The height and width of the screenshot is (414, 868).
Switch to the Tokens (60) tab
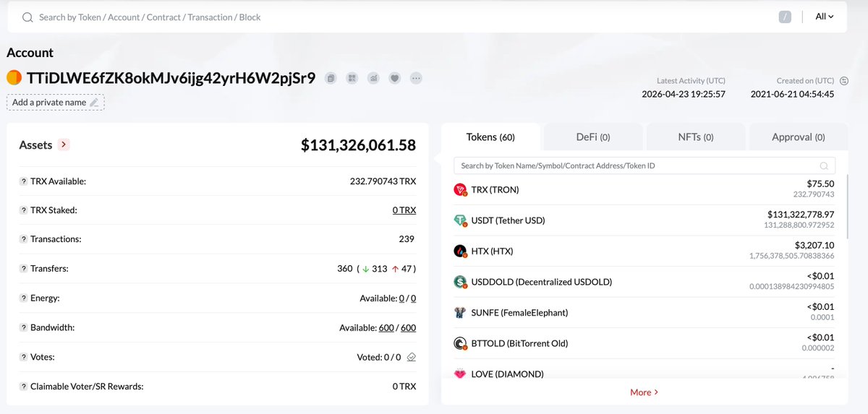490,137
